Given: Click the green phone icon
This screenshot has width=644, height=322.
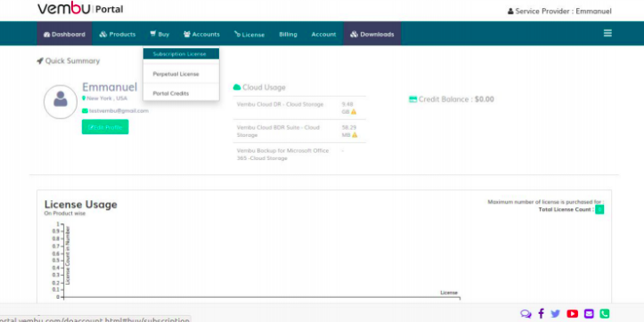Looking at the screenshot, I should (604, 314).
